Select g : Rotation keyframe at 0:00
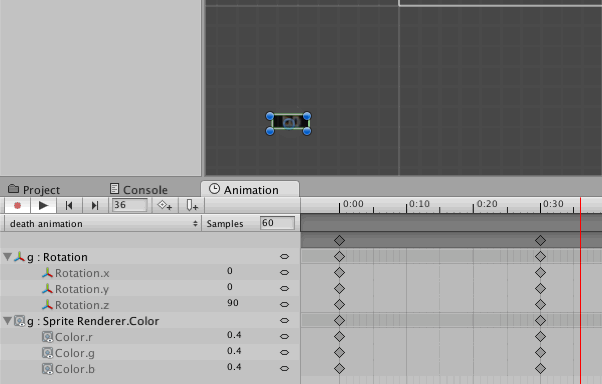Image resolution: width=602 pixels, height=384 pixels. coord(339,257)
